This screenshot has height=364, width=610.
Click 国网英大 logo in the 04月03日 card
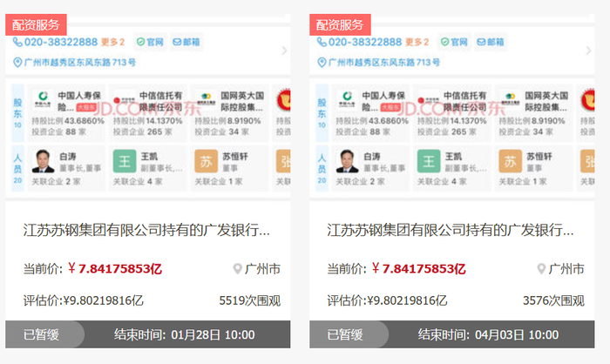[510, 99]
